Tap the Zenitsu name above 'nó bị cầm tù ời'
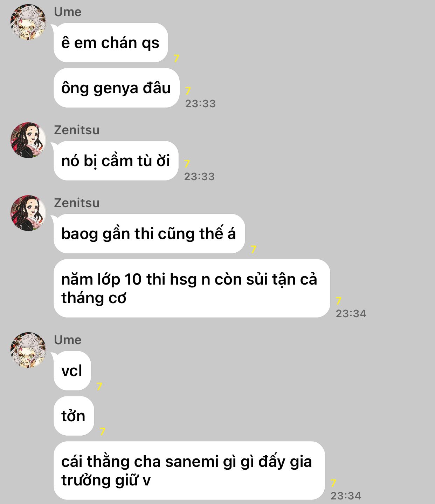The image size is (435, 504). pos(77,130)
